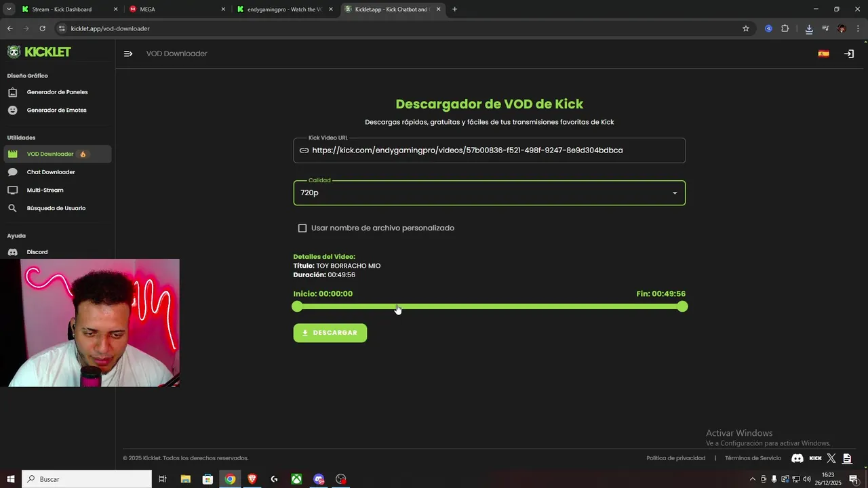Open Discord from the taskbar

319,479
